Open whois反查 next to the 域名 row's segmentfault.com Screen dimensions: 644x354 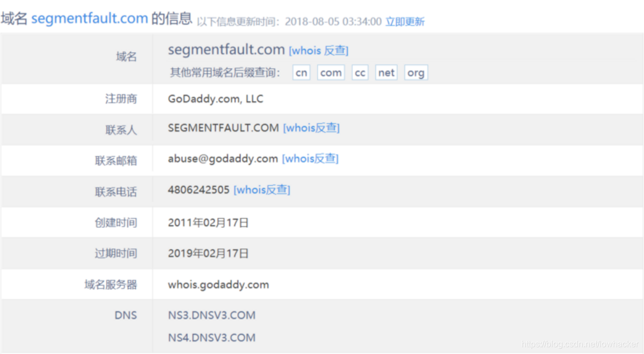tap(319, 50)
